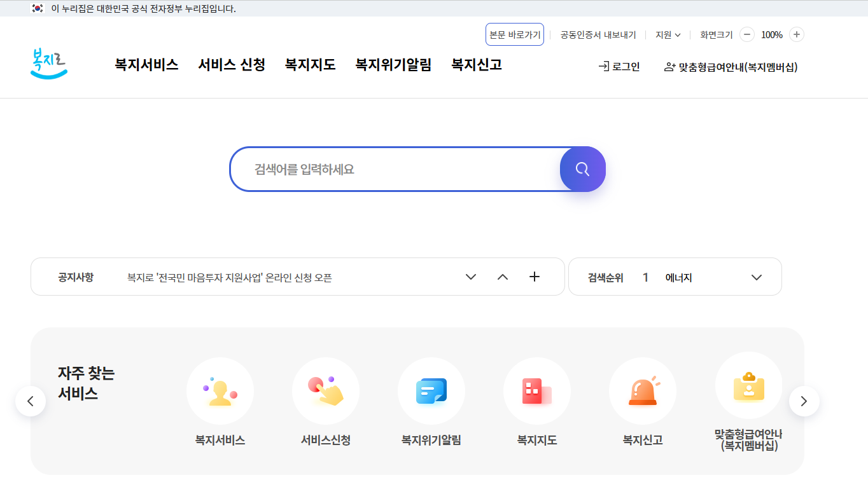
Task: Click the magnifier search button
Action: [x=583, y=169]
